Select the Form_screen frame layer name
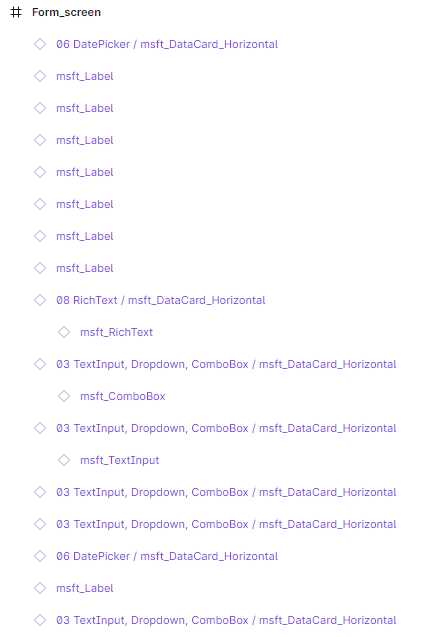This screenshot has height=637, width=426. (67, 12)
